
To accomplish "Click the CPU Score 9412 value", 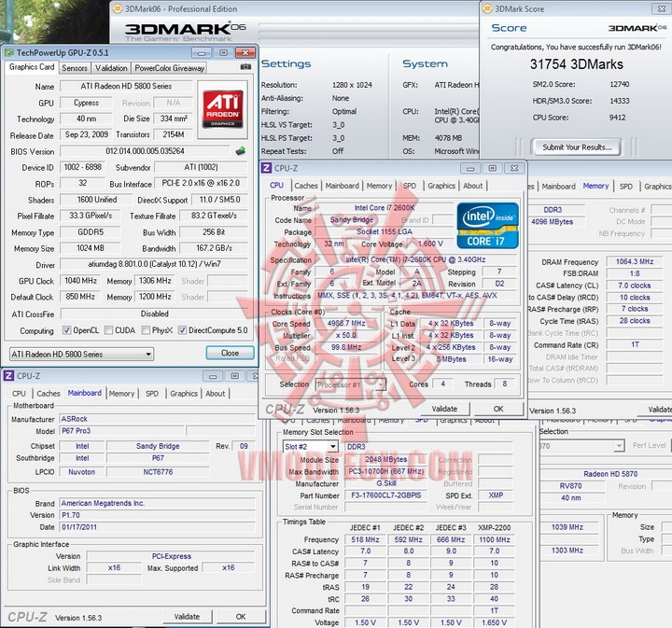I will click(617, 118).
